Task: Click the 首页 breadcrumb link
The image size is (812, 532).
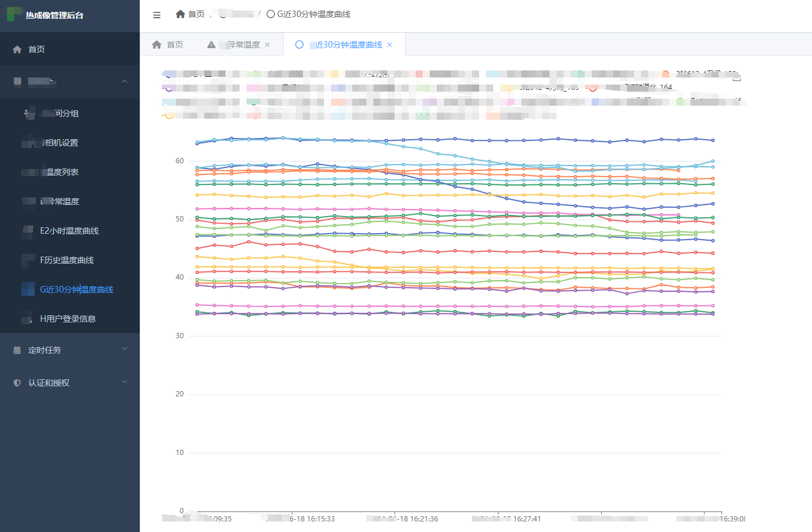Action: (x=196, y=14)
